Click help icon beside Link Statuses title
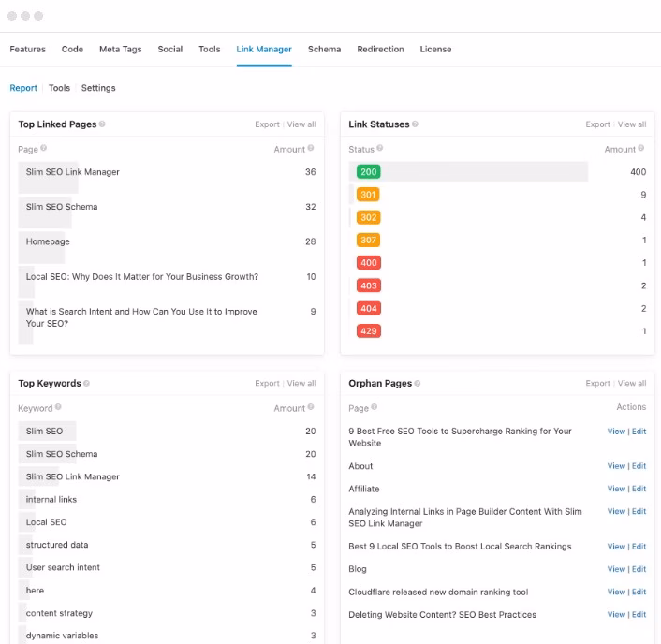Image resolution: width=661 pixels, height=644 pixels. [x=415, y=124]
